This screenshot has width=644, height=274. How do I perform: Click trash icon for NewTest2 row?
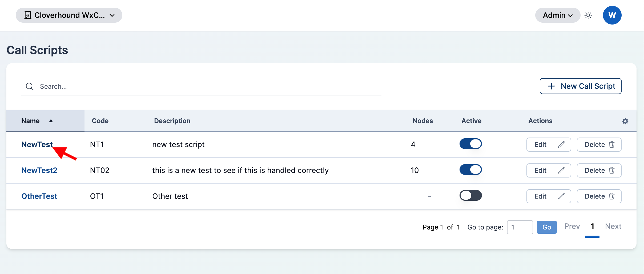pyautogui.click(x=612, y=170)
